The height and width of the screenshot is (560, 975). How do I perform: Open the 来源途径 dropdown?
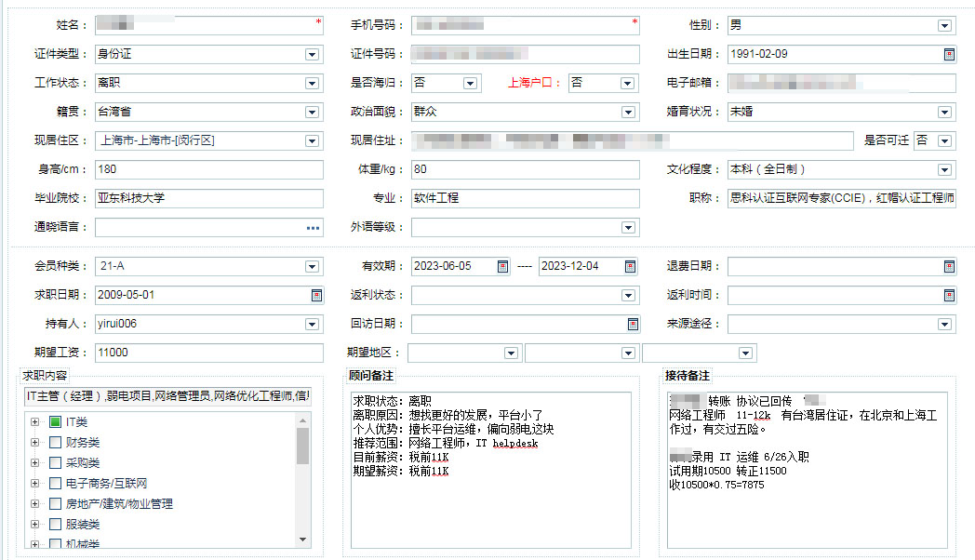(944, 324)
